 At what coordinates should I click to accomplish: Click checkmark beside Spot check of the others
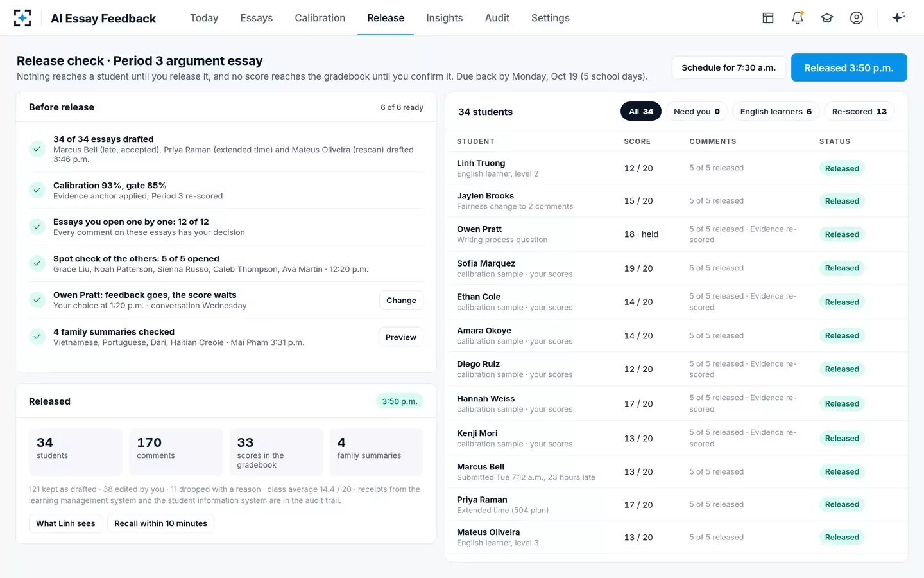tap(37, 263)
